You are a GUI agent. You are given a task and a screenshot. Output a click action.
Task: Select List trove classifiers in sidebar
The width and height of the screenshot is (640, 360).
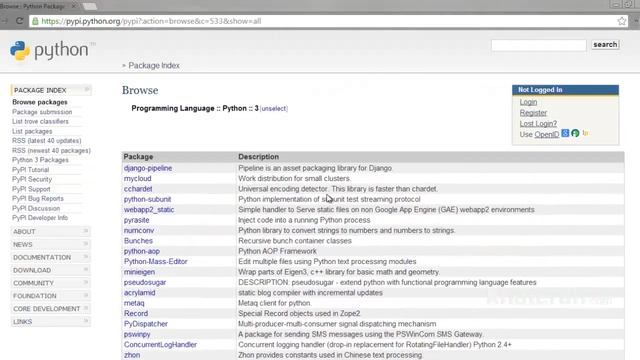(40, 121)
